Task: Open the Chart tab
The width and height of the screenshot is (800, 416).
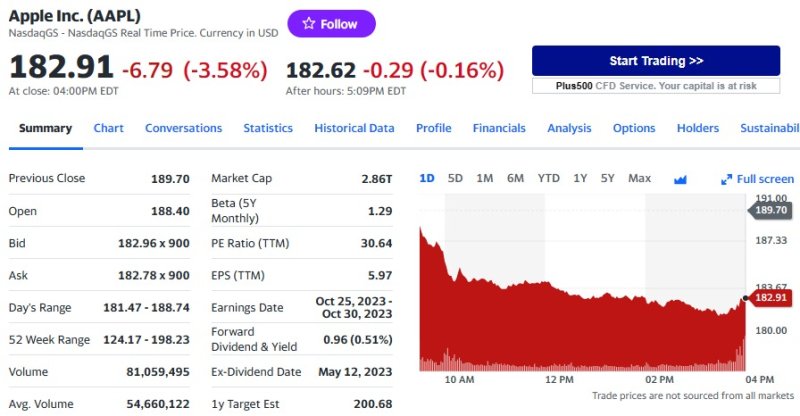Action: (x=109, y=128)
